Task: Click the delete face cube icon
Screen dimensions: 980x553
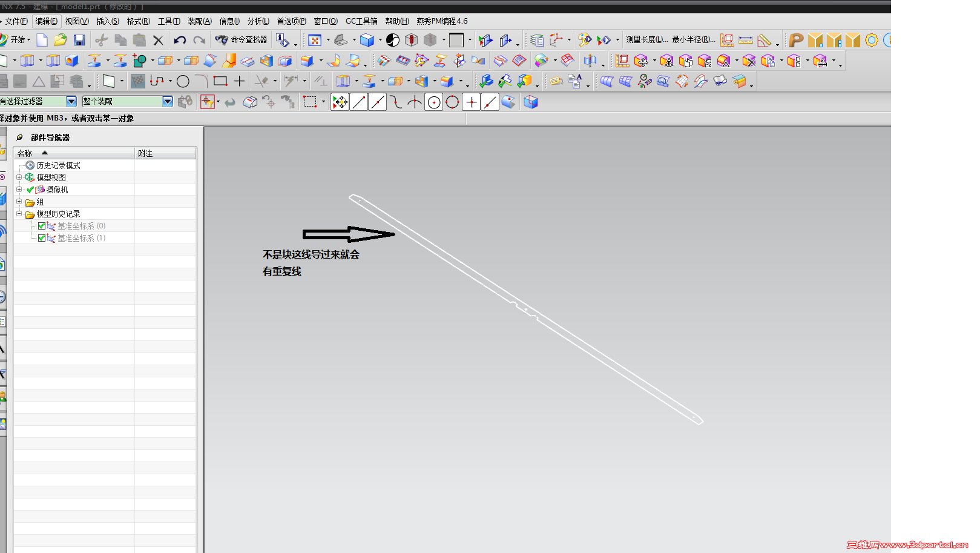Action: [x=749, y=61]
